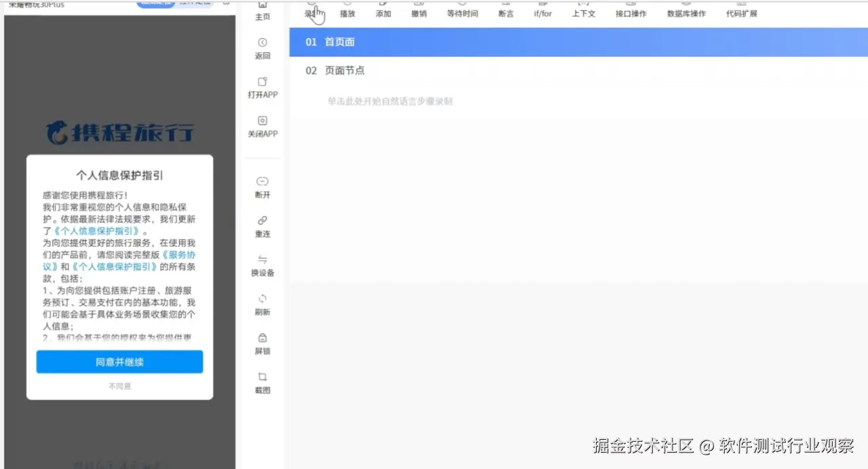Click the 播放 playback toolbar button
Screen dimensions: 868x469
(347, 10)
